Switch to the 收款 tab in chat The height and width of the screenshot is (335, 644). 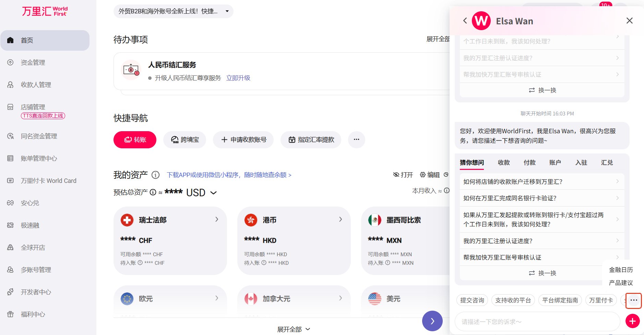click(503, 162)
